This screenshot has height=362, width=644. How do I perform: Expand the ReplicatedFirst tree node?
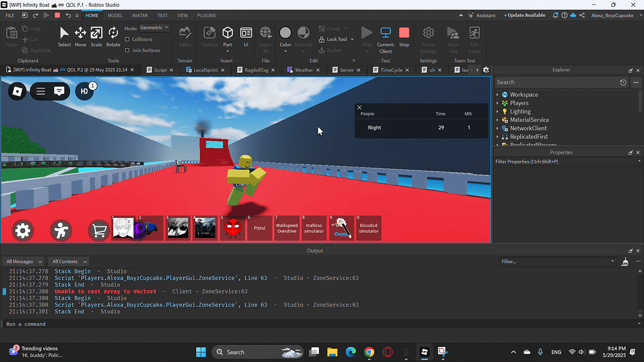497,136
